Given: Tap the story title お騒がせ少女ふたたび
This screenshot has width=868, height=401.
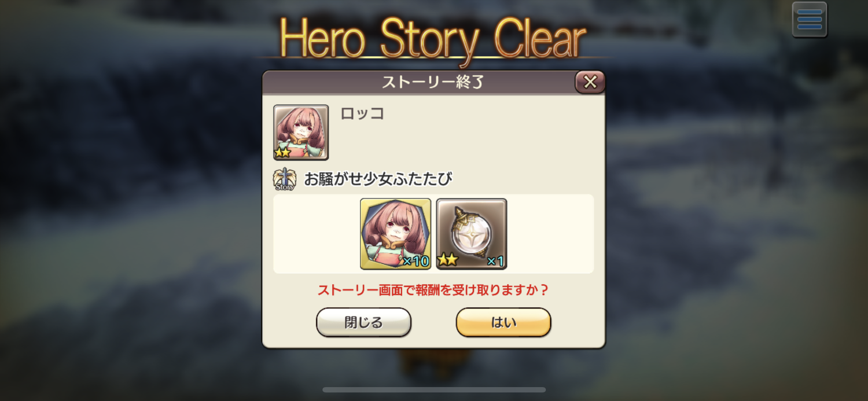Looking at the screenshot, I should [378, 179].
